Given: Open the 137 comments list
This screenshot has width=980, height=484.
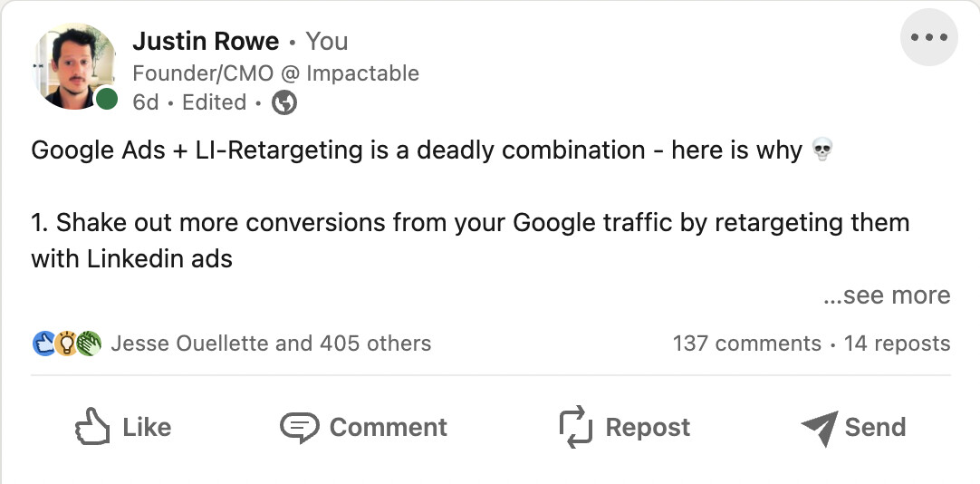Looking at the screenshot, I should click(x=747, y=344).
